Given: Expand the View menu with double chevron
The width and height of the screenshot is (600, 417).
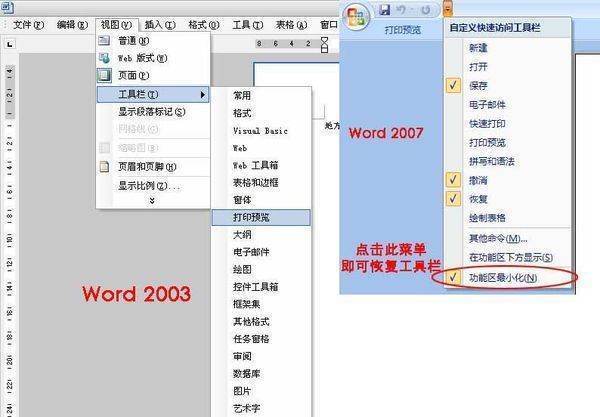Looking at the screenshot, I should click(x=152, y=200).
